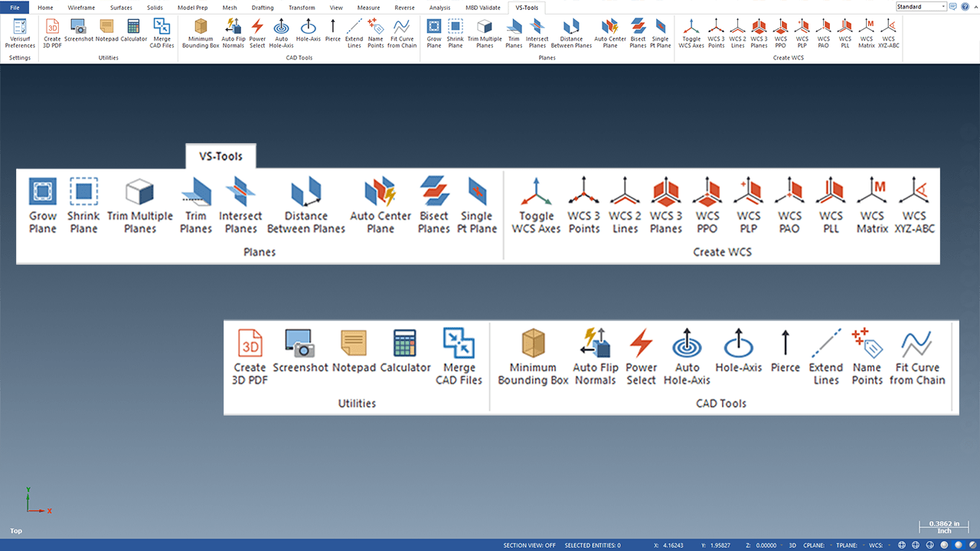Click the Z value 0.00000 in status bar

coord(766,546)
